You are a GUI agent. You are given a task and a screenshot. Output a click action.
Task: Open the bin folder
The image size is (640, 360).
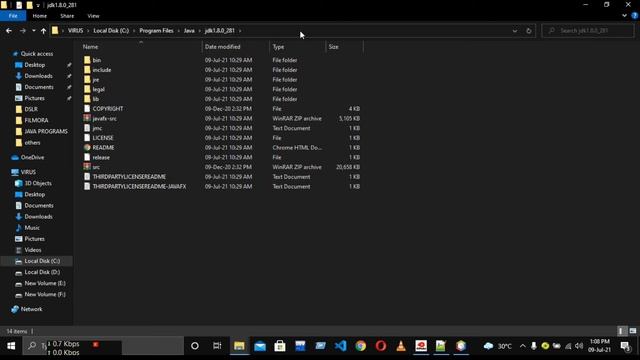[x=97, y=60]
